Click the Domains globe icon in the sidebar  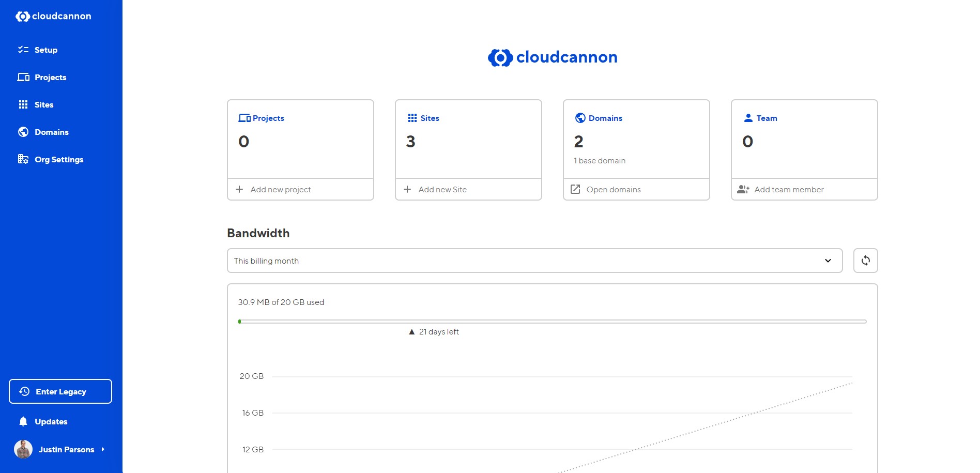coord(23,132)
